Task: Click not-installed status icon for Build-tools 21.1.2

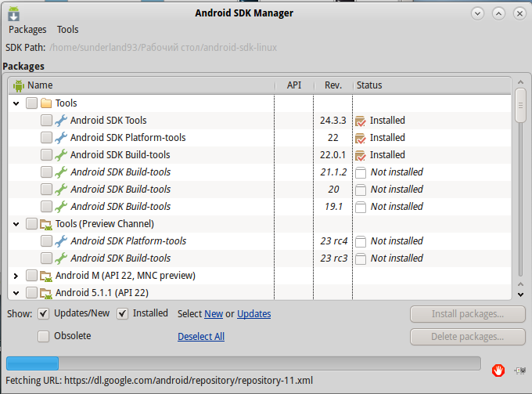Action: pyautogui.click(x=361, y=172)
